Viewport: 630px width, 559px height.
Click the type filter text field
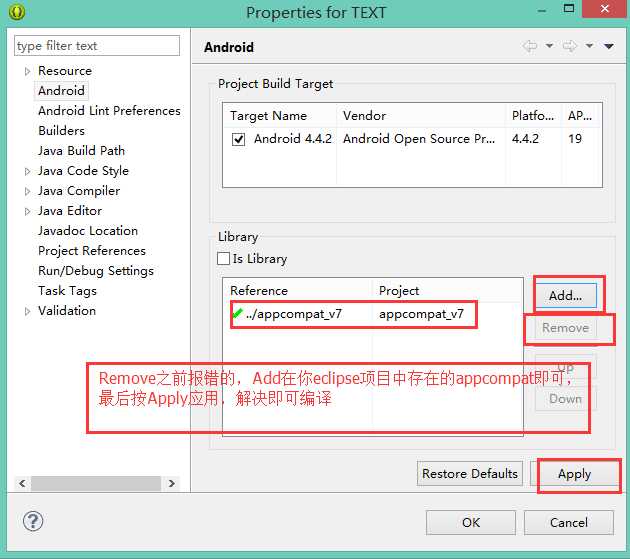point(97,45)
